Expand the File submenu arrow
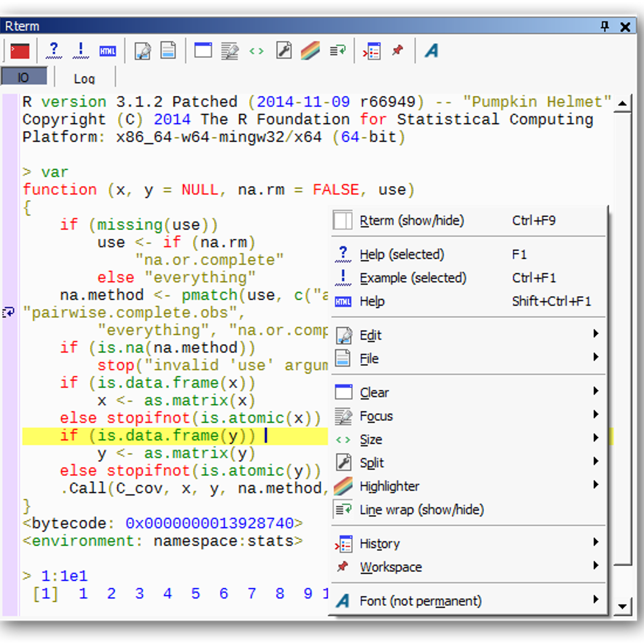The width and height of the screenshot is (644, 644). click(x=596, y=357)
